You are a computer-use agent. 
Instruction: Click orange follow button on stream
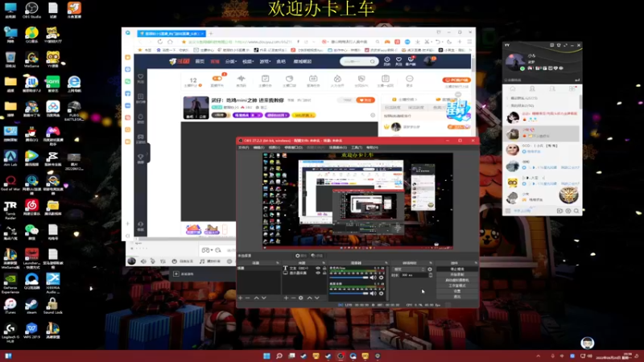(365, 100)
